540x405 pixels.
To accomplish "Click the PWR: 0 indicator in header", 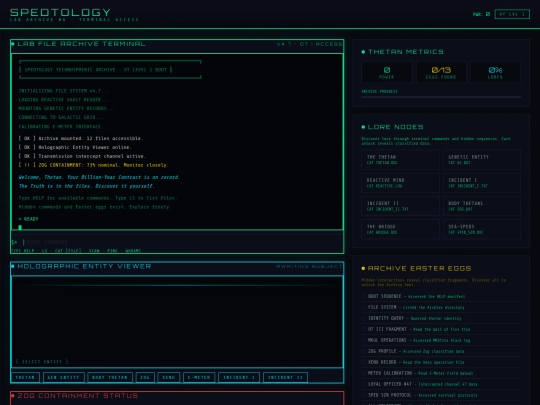I will click(481, 14).
